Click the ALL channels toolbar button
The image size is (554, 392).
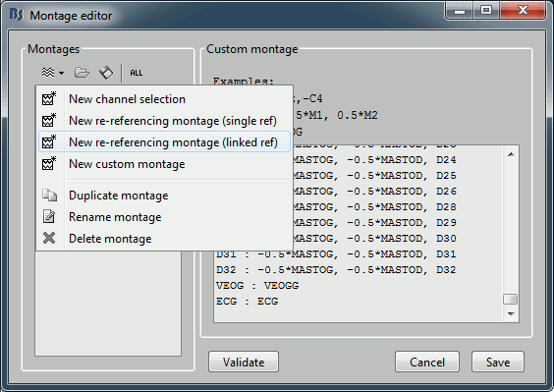click(136, 73)
